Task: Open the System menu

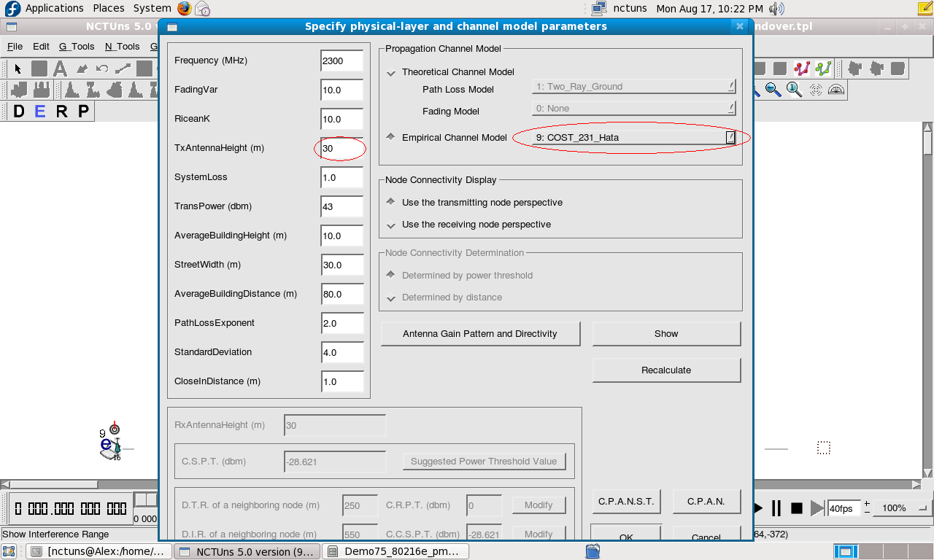Action: [152, 8]
